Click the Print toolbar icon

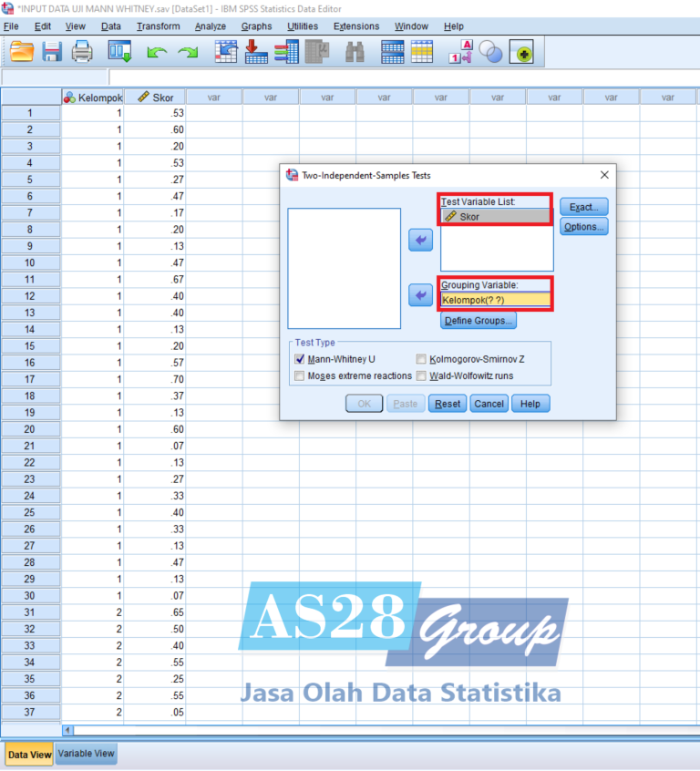[x=82, y=53]
